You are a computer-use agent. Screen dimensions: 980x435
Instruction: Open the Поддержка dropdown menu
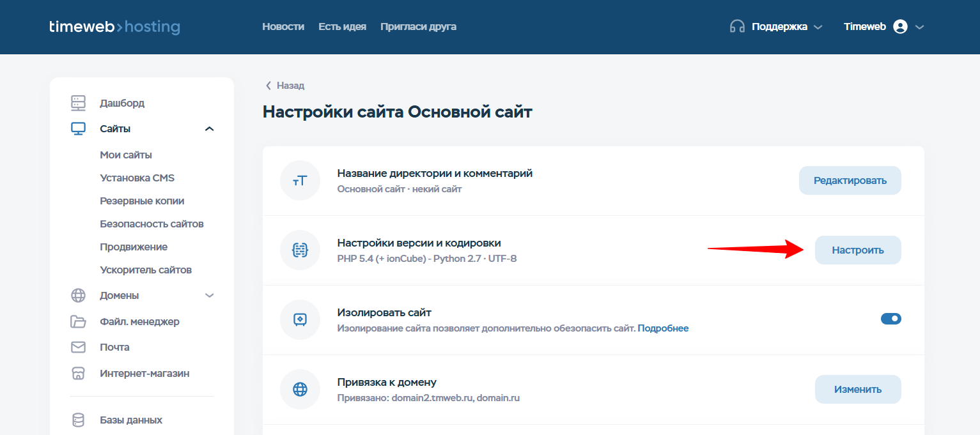pyautogui.click(x=786, y=27)
